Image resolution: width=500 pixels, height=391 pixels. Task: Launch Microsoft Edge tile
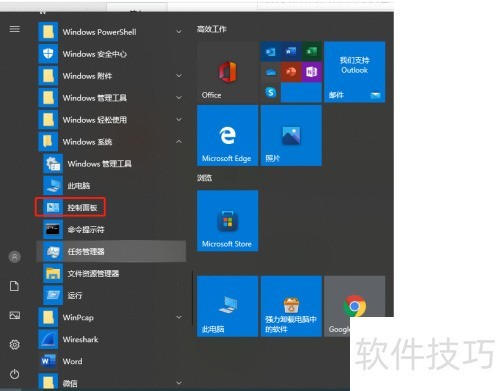click(228, 135)
